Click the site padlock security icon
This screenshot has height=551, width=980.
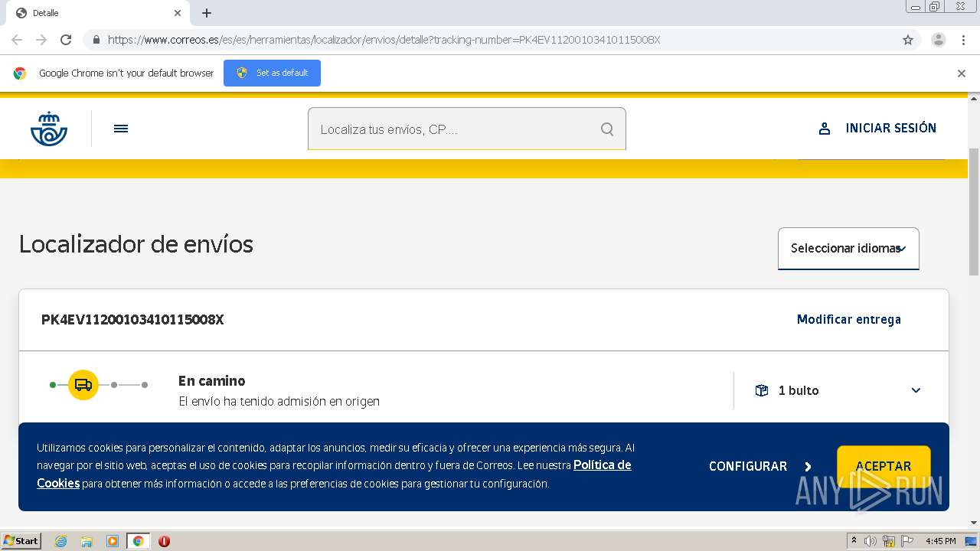(x=96, y=40)
